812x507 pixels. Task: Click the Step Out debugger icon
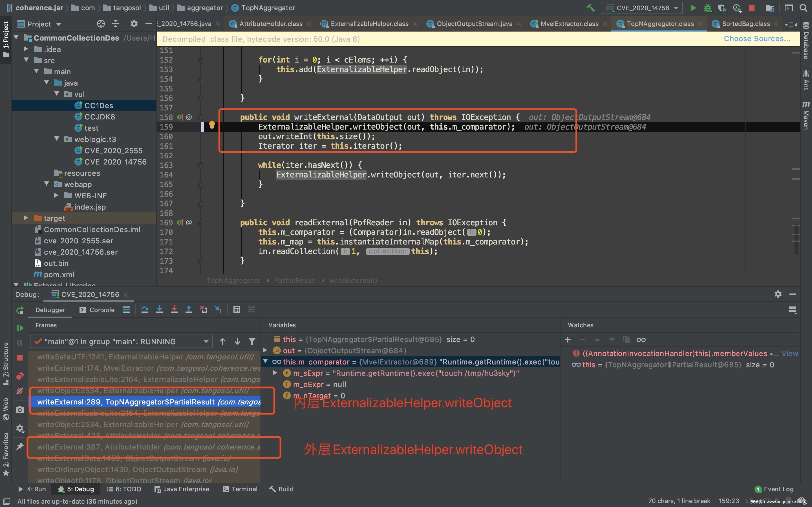(189, 310)
